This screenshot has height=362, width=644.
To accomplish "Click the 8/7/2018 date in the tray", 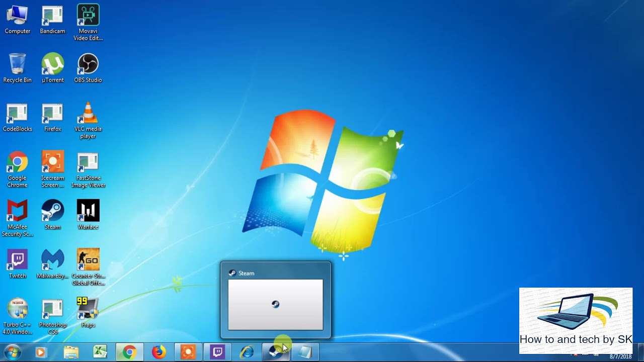I will pyautogui.click(x=620, y=357).
